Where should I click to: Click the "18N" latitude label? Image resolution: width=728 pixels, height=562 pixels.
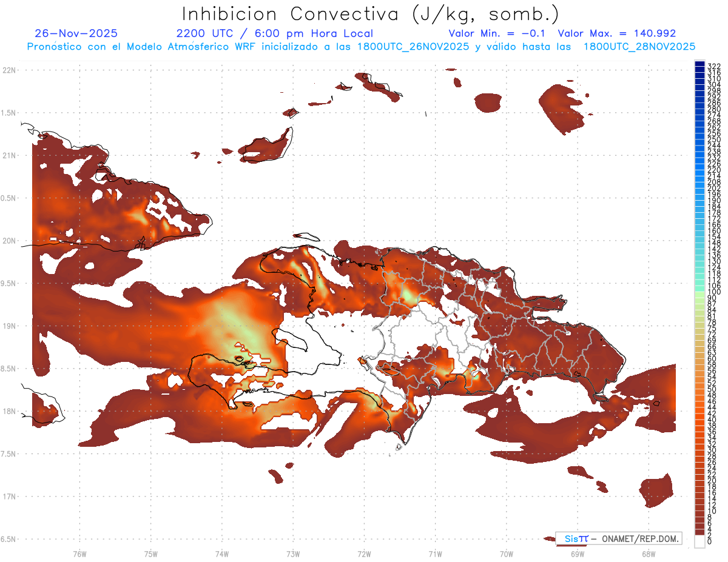pyautogui.click(x=8, y=411)
